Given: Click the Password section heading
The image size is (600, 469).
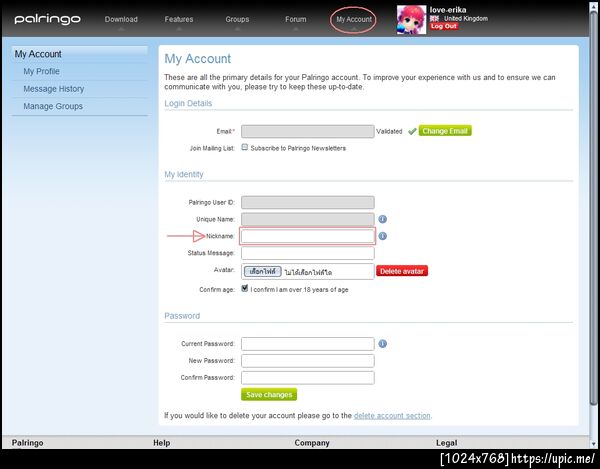Looking at the screenshot, I should coord(182,316).
